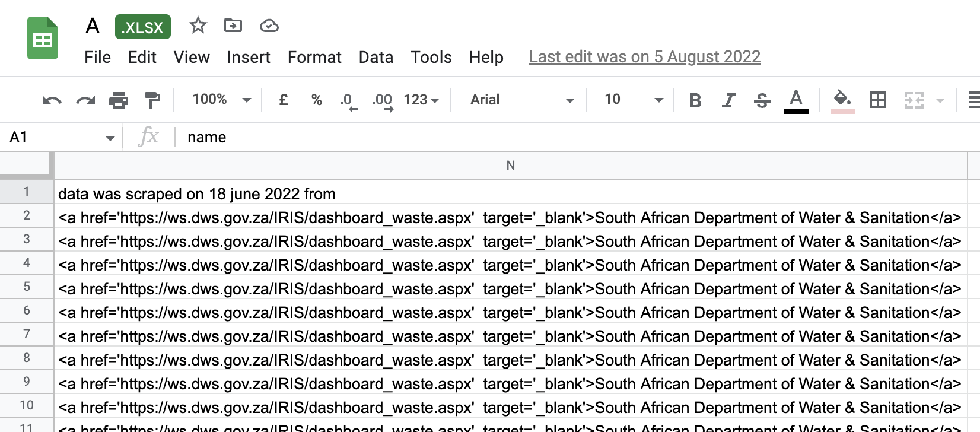980x432 pixels.
Task: Click the document title A
Action: coord(93,26)
